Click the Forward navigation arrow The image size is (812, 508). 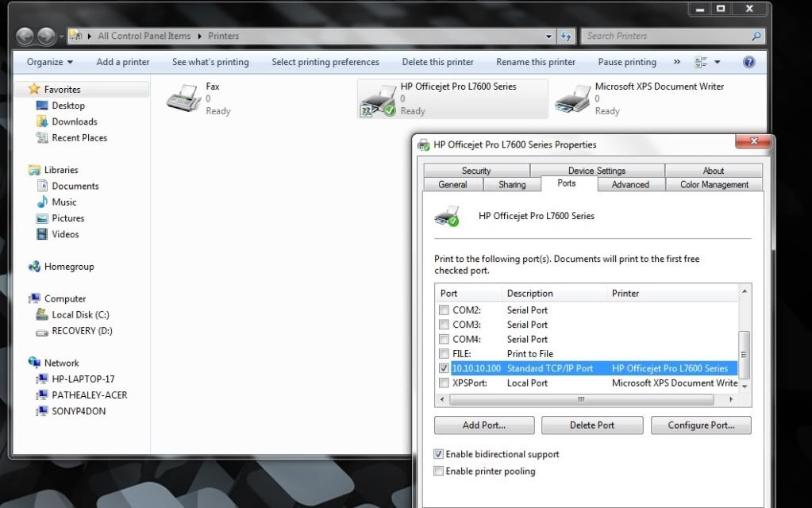point(46,36)
